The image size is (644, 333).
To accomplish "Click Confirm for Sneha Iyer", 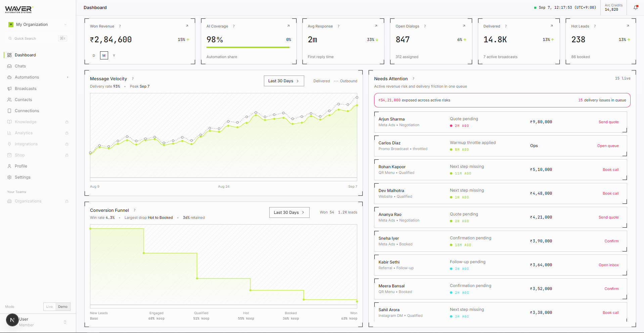I will (x=611, y=241).
